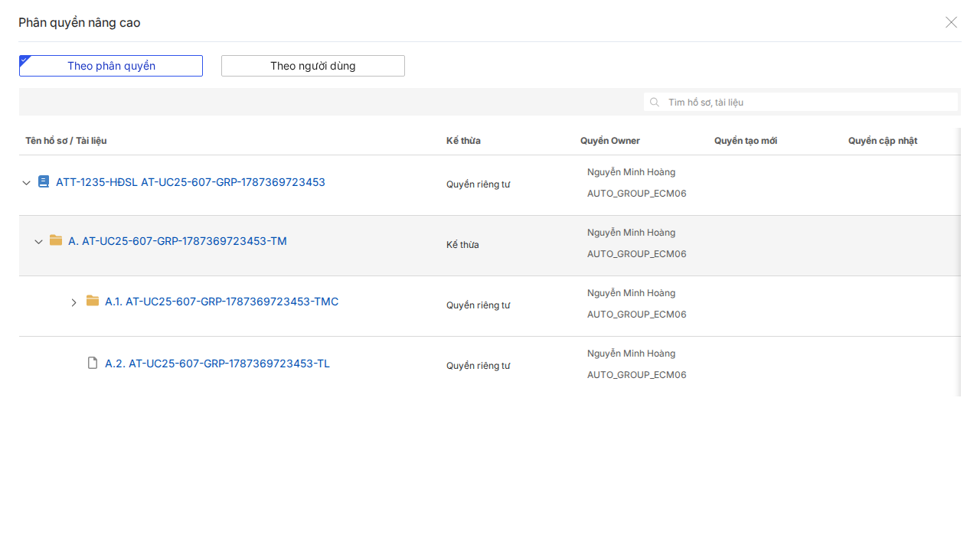Click the Phân quyền nâng cao dialog title
980x551 pixels.
(80, 23)
